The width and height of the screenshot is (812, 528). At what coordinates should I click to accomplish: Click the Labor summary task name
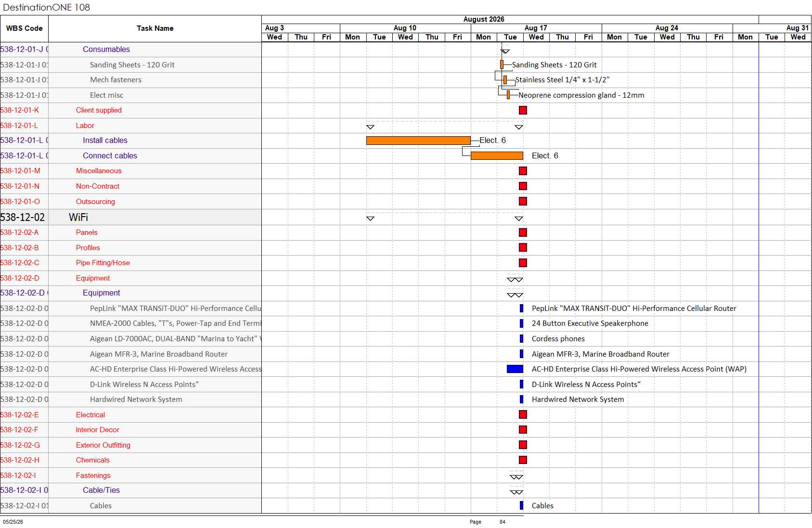pyautogui.click(x=85, y=126)
